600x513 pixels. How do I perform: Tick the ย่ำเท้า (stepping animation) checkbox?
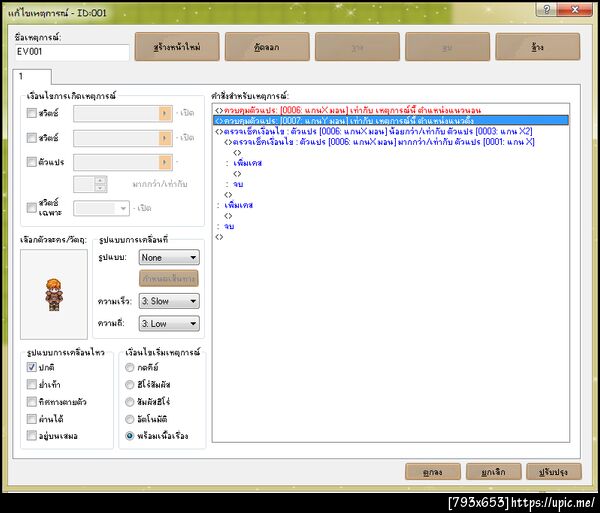tap(31, 384)
